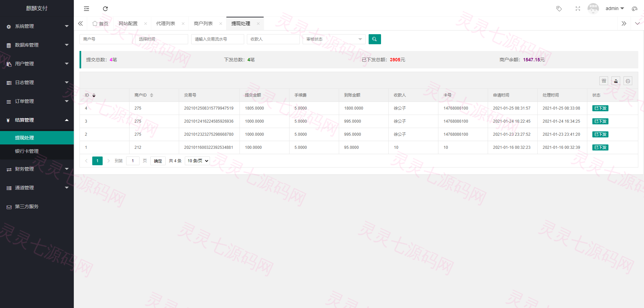The width and height of the screenshot is (644, 308).
Task: Click the 确定 pagination button
Action: click(x=158, y=161)
